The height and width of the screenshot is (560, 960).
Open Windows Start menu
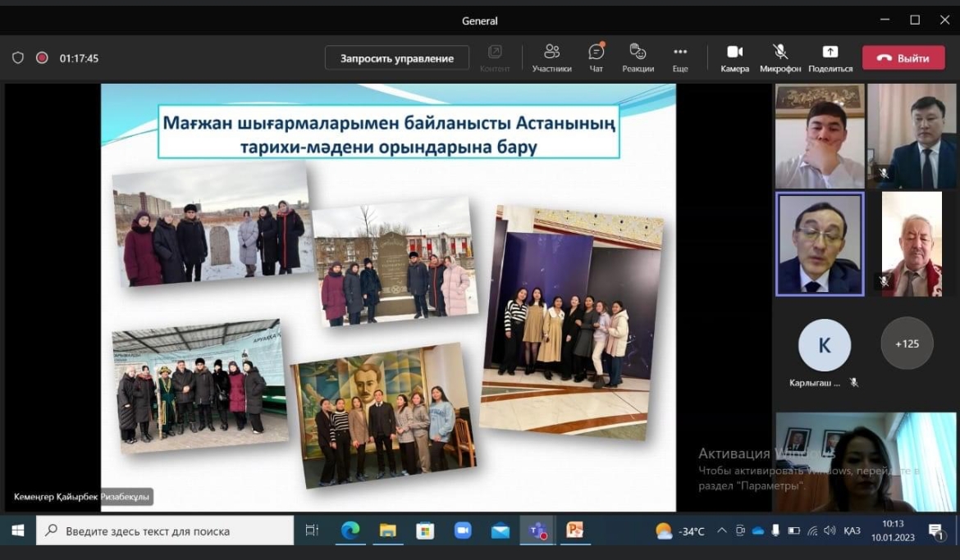(x=17, y=530)
